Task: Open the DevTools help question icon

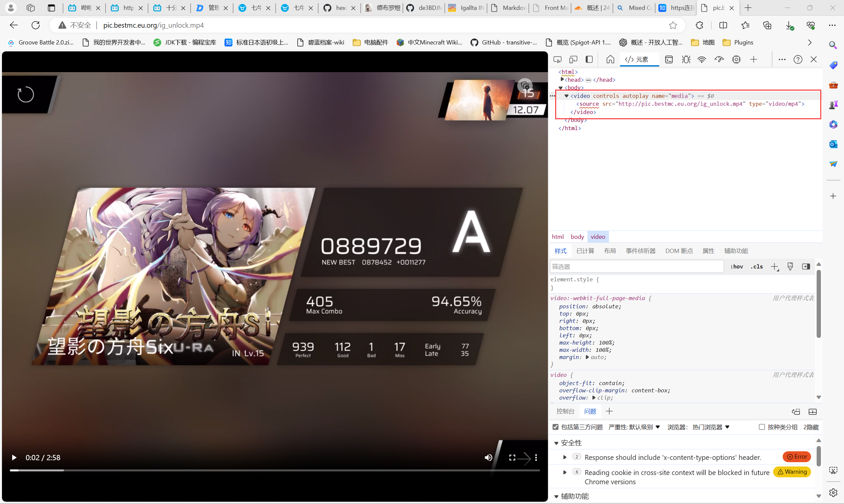Action: coord(798,60)
